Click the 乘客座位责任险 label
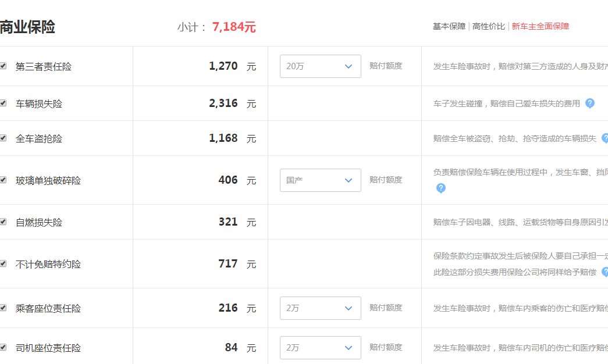The height and width of the screenshot is (364, 608). (x=48, y=309)
